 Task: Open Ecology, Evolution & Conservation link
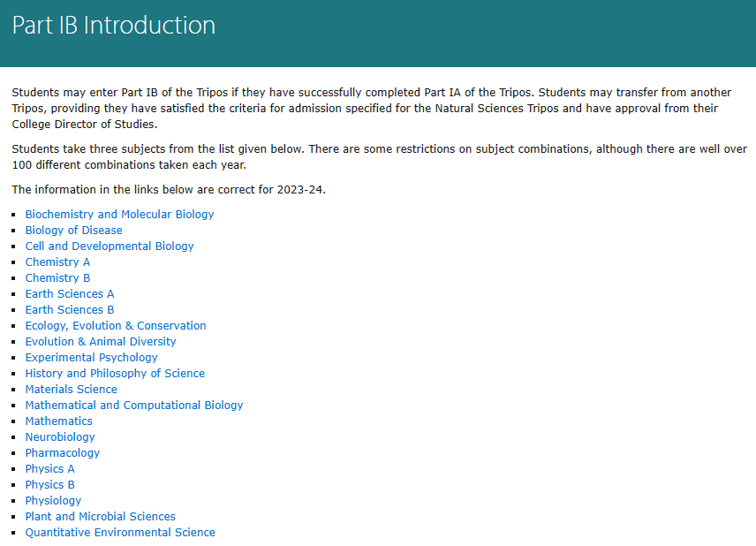click(116, 326)
